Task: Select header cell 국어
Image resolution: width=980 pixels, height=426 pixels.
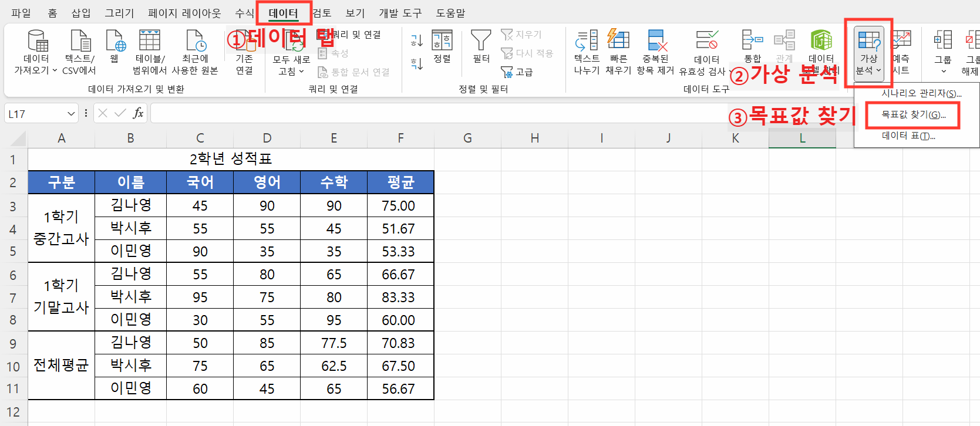Action: [200, 182]
